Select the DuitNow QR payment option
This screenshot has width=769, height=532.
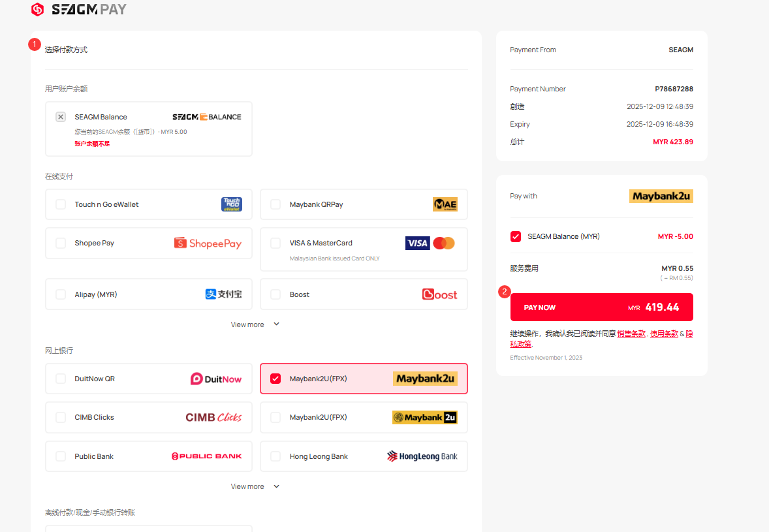(x=61, y=379)
